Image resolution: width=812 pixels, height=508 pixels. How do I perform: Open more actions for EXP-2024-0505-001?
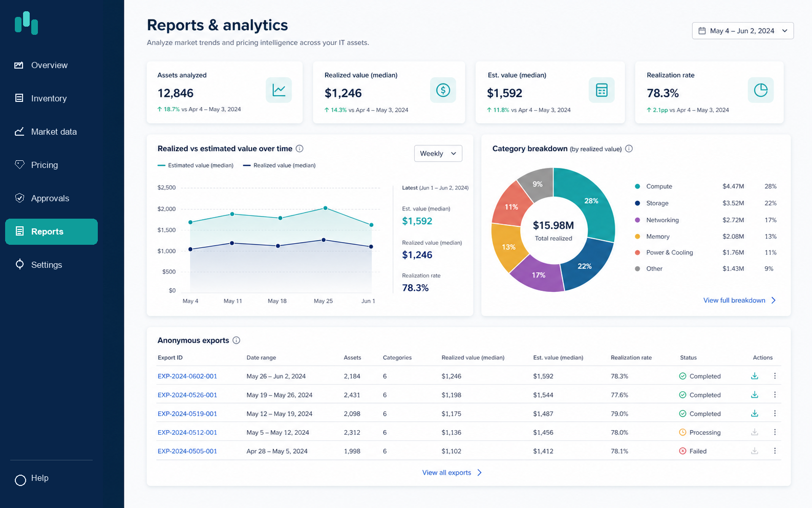(775, 451)
